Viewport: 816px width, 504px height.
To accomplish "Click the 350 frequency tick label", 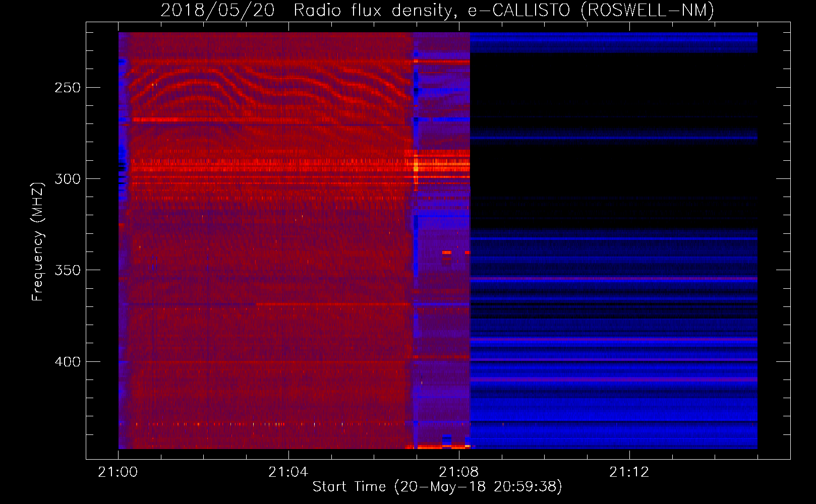I will tap(68, 270).
